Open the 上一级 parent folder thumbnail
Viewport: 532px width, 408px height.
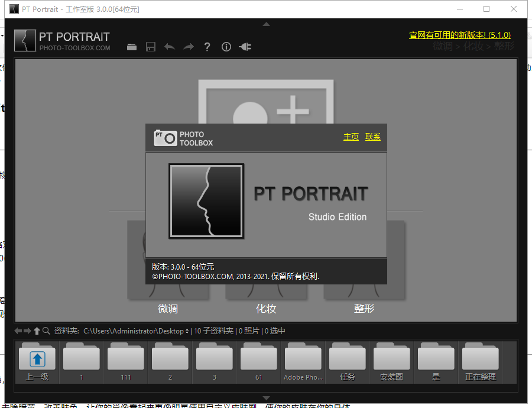tap(37, 362)
